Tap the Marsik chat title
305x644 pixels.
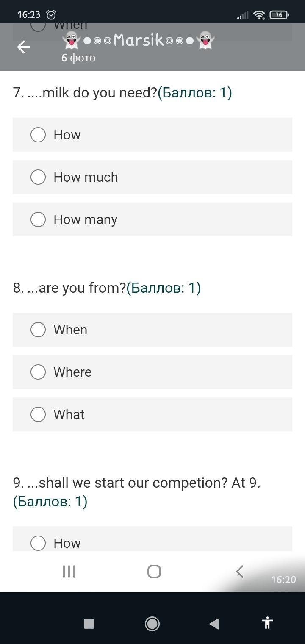138,40
